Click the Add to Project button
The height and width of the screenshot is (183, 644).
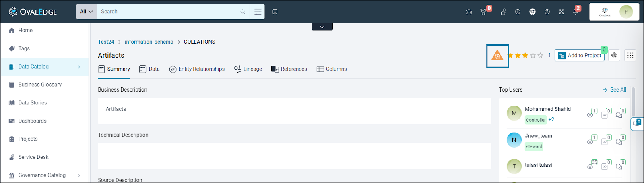(x=580, y=56)
